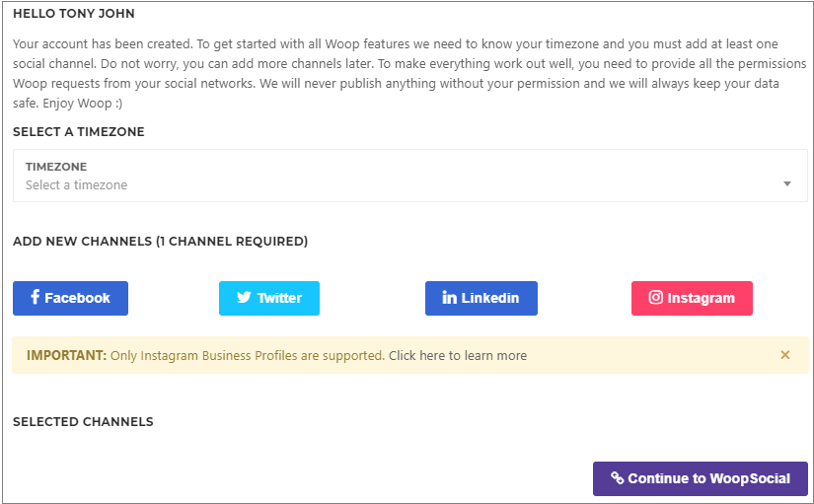This screenshot has width=814, height=504.
Task: Open the Timezone dropdown
Action: pos(410,176)
